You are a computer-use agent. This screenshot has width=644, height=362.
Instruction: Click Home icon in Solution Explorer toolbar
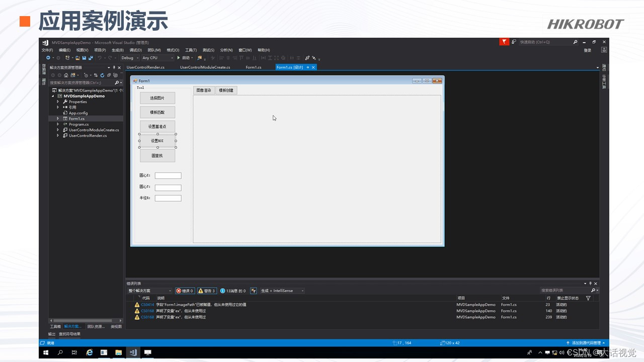(x=66, y=75)
